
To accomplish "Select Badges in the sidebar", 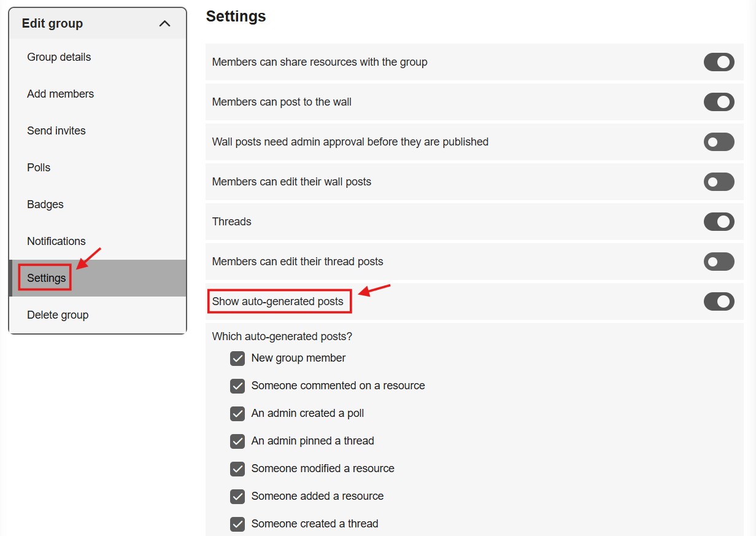I will tap(45, 204).
